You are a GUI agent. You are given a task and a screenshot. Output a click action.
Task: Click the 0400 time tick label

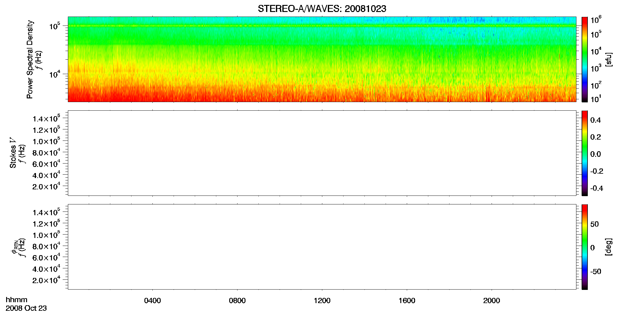(x=152, y=301)
